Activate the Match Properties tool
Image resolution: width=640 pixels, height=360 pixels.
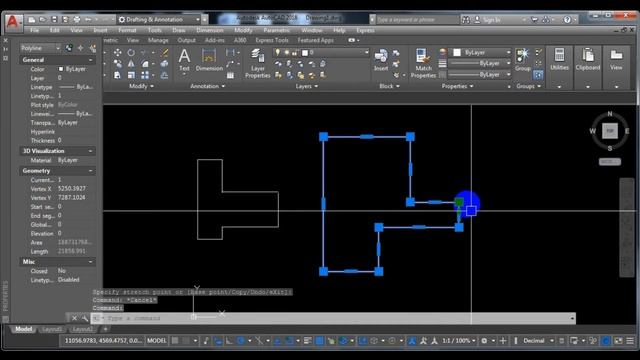tap(423, 63)
